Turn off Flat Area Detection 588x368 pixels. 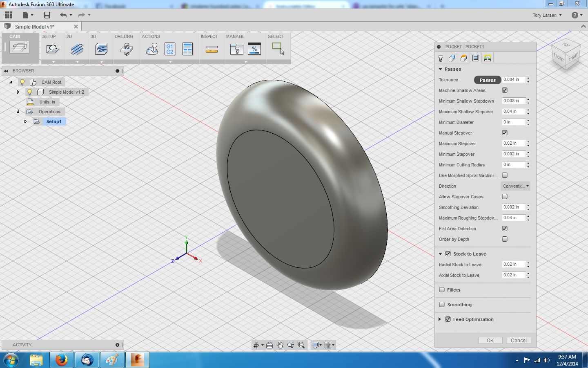505,228
